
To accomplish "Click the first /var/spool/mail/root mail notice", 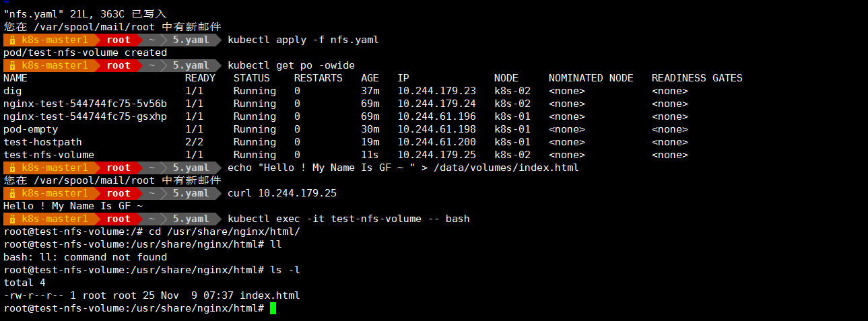I will pos(112,27).
